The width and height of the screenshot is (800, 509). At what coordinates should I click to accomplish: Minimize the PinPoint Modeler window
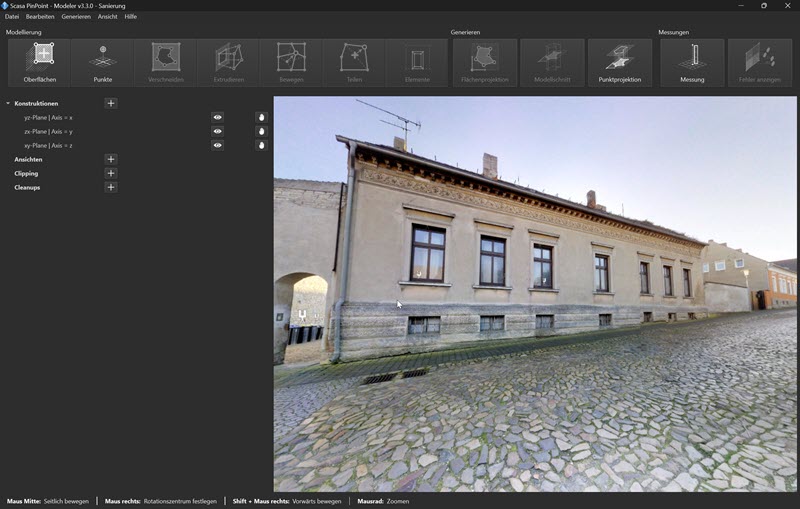(741, 6)
